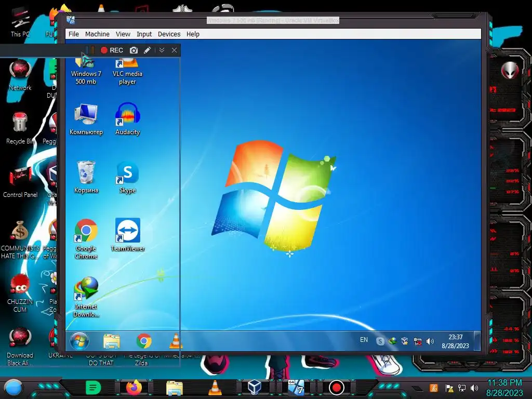Open VLC from the host taskbar
532x399 pixels.
pyautogui.click(x=215, y=388)
